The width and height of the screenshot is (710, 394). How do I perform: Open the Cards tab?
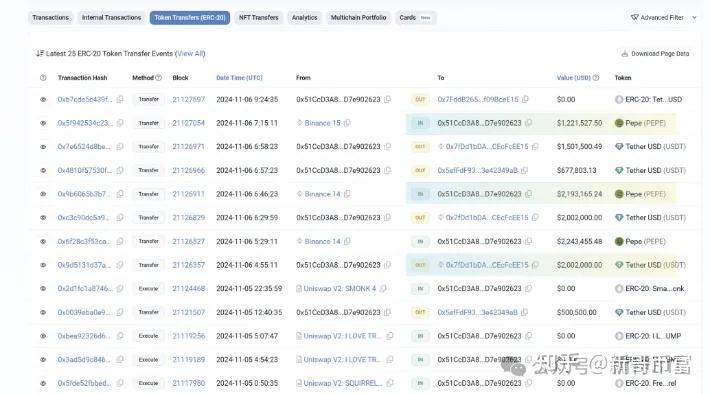point(415,18)
